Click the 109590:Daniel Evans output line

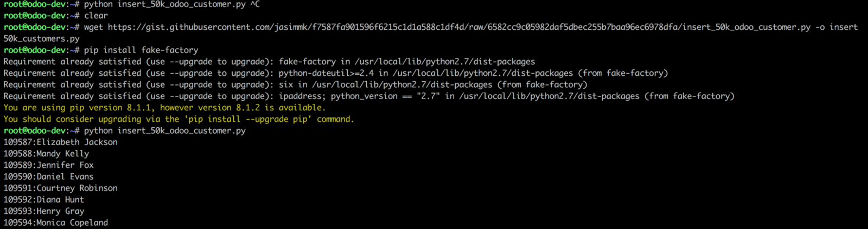tap(49, 176)
